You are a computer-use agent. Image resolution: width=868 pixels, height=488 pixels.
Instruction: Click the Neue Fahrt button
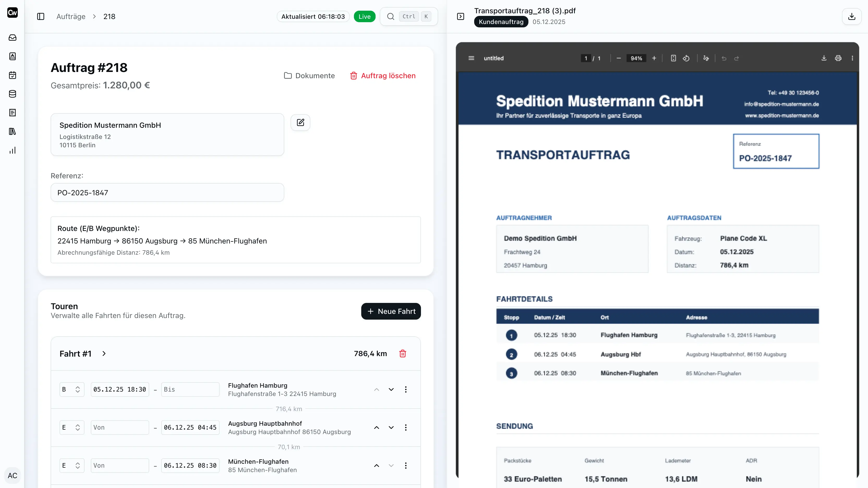coord(390,311)
